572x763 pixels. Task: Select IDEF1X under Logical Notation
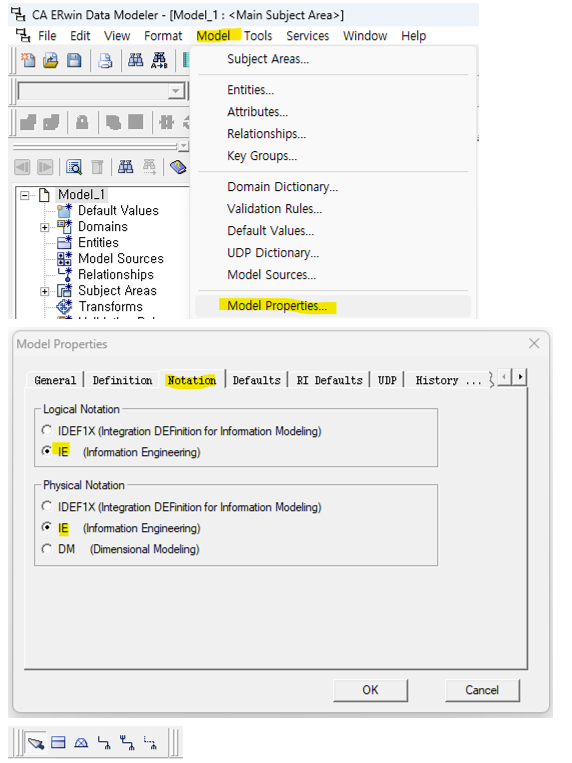tap(47, 430)
